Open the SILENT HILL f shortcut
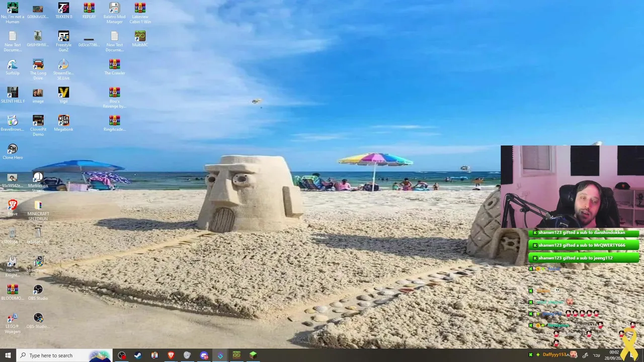The width and height of the screenshot is (644, 362). coord(13,95)
